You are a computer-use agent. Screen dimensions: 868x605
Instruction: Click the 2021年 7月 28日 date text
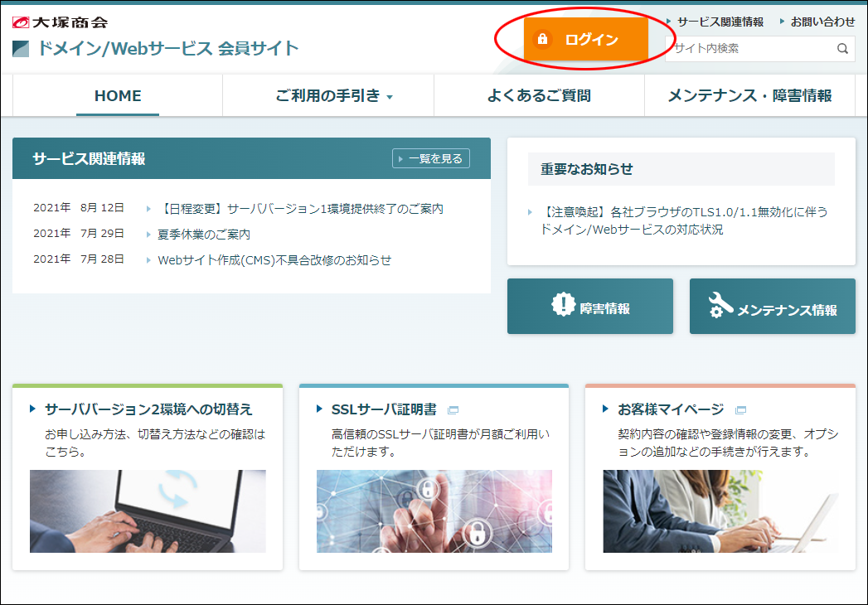(79, 259)
